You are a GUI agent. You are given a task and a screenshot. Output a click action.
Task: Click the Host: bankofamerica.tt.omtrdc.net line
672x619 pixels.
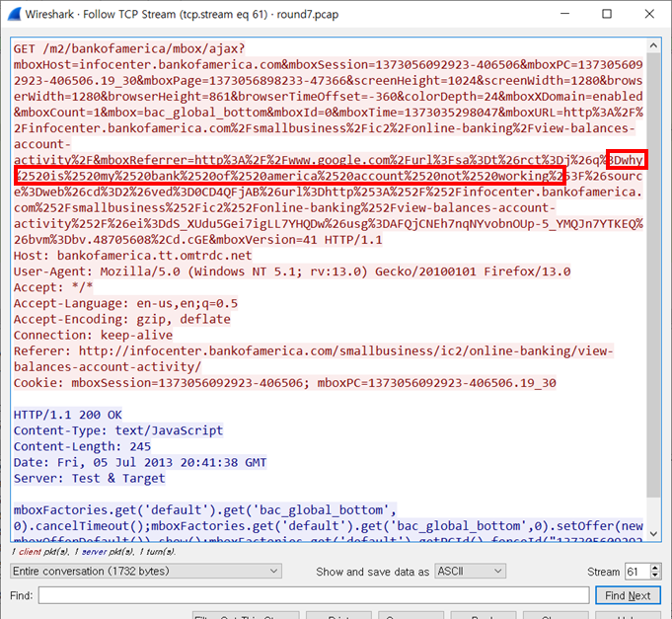133,256
